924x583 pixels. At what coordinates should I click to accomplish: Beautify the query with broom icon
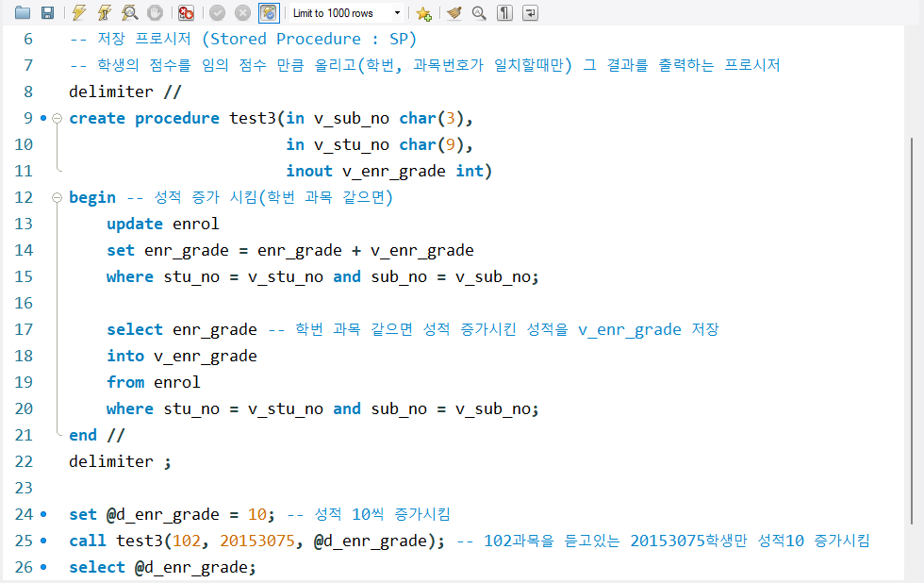click(454, 12)
